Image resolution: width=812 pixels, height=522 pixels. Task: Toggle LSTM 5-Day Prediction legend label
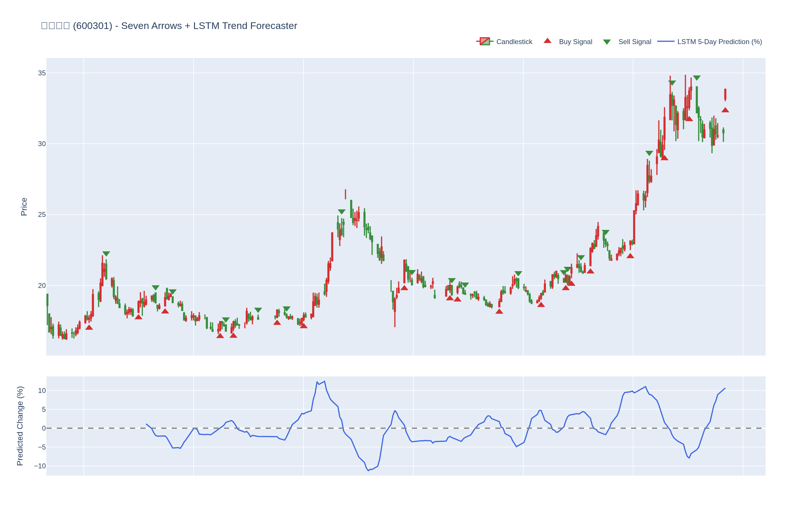pyautogui.click(x=719, y=42)
